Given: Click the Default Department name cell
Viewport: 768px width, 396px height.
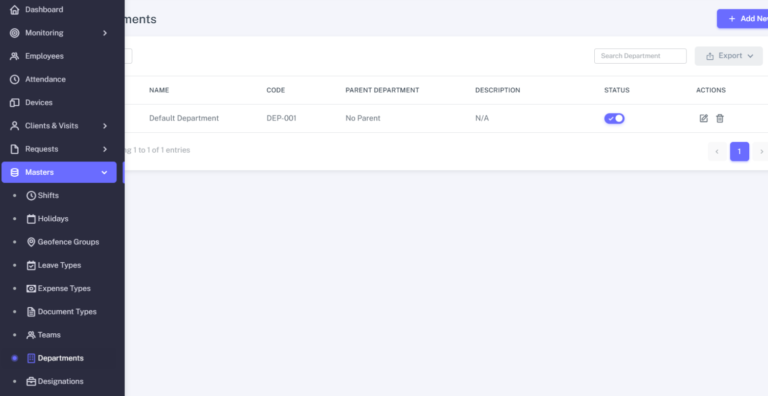Looking at the screenshot, I should click(x=184, y=118).
